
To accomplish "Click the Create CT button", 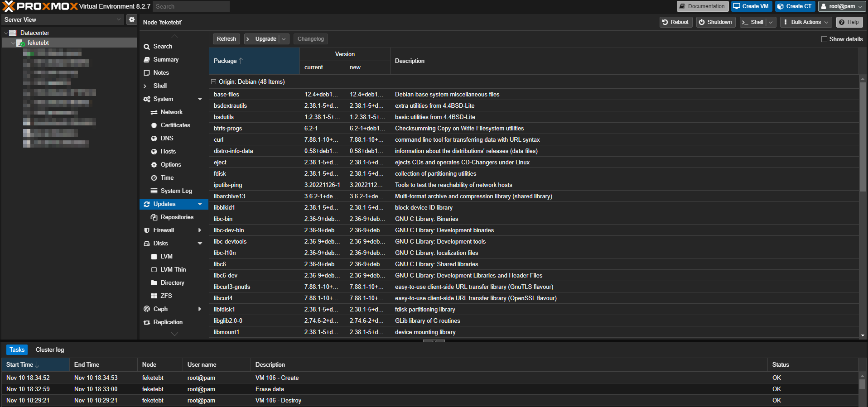I will (x=795, y=6).
